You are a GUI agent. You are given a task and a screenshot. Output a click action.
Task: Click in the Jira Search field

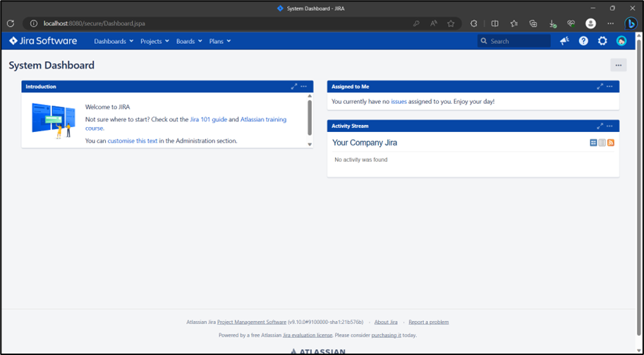click(x=514, y=41)
